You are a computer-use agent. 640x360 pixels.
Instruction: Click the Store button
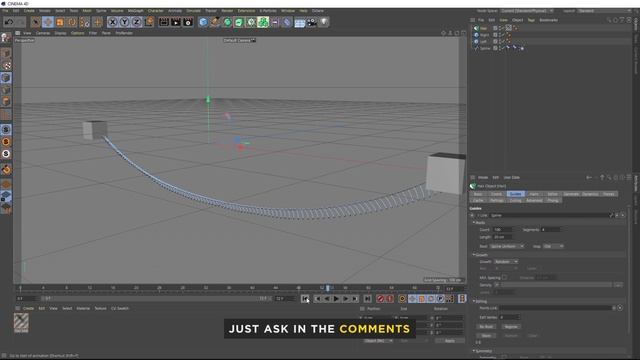(486, 336)
